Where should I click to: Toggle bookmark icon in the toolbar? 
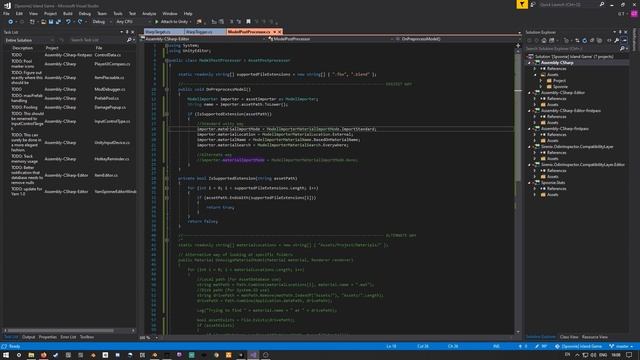coord(248,22)
